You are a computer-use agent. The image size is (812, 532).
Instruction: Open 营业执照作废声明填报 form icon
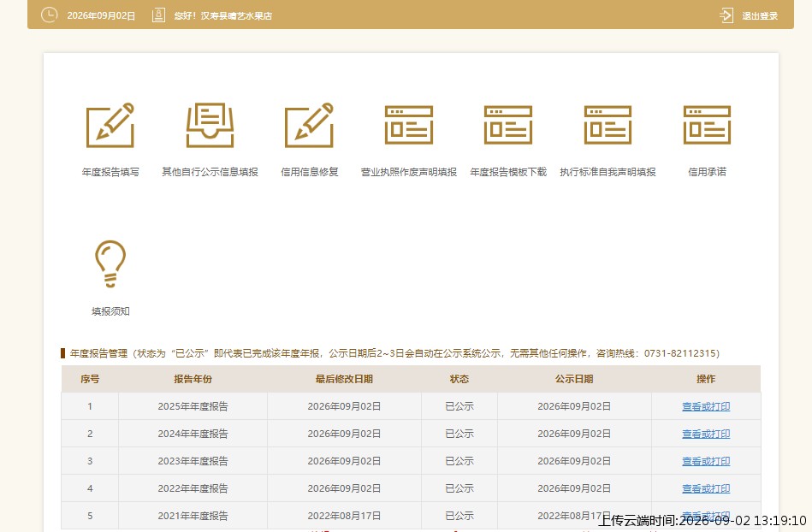click(409, 125)
